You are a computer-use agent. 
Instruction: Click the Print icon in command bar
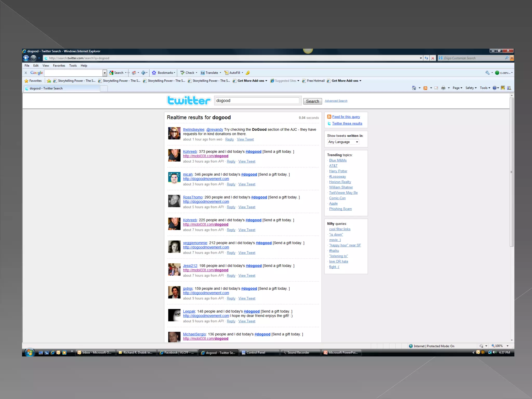point(443,88)
